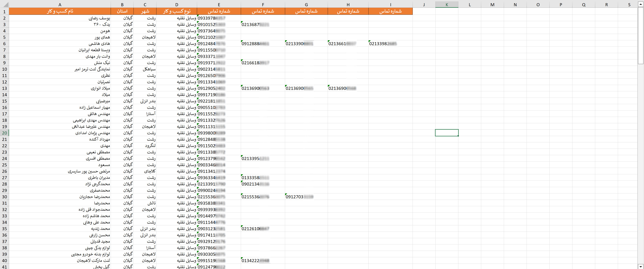This screenshot has height=269, width=644.
Task: Select phone cell starting 0212610 in row 35
Action: pyautogui.click(x=263, y=229)
